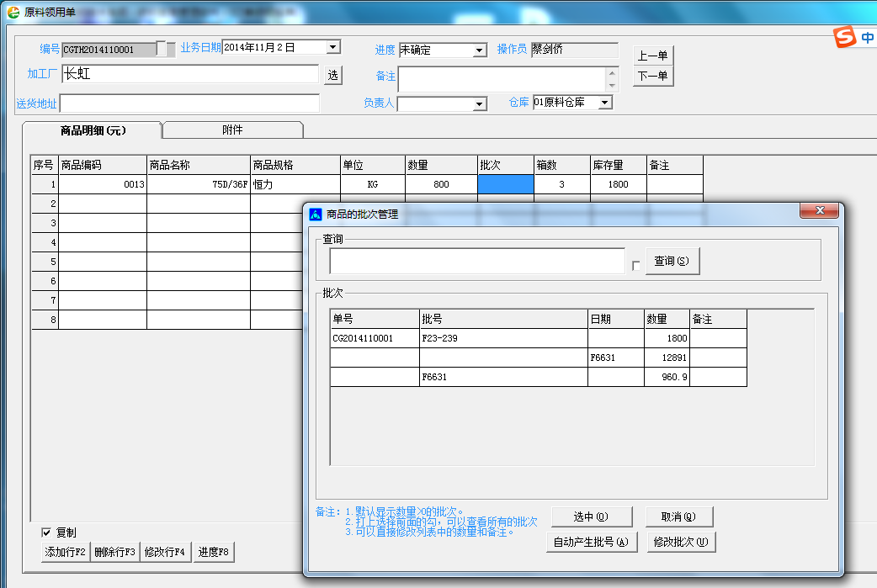Click the 备注 text area

coord(502,79)
